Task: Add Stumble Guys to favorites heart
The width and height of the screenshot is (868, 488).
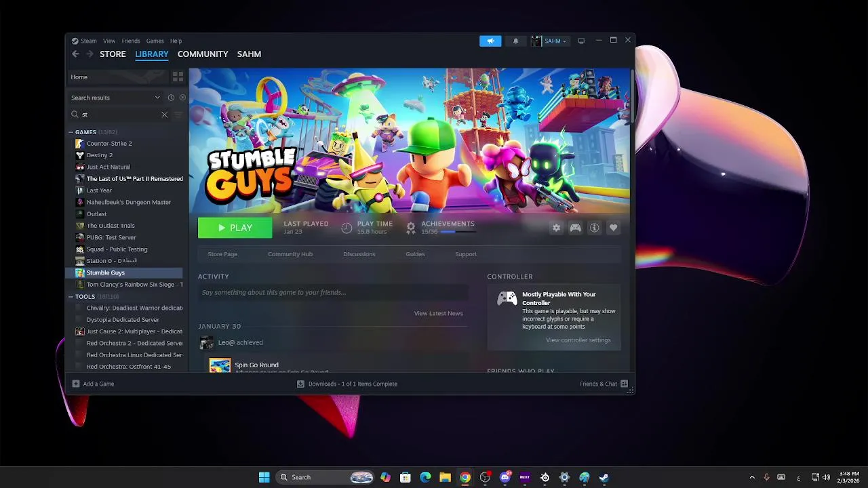Action: [x=613, y=228]
